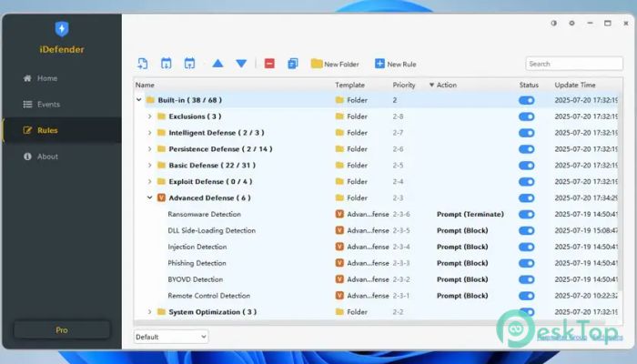Viewport: 637px width, 364px height.
Task: Select the Remote Control Detection rule
Action: [208, 296]
